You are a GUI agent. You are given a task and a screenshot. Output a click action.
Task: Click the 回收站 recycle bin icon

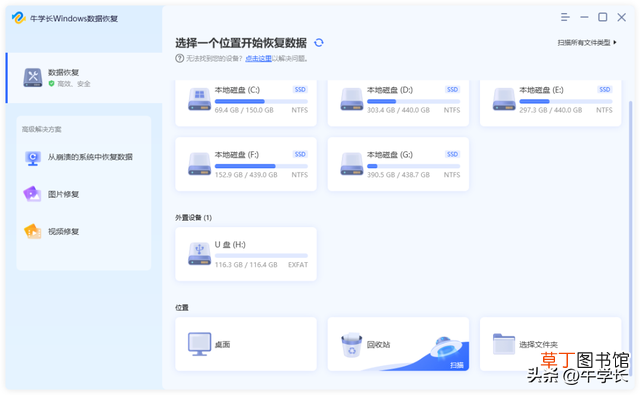click(x=351, y=345)
